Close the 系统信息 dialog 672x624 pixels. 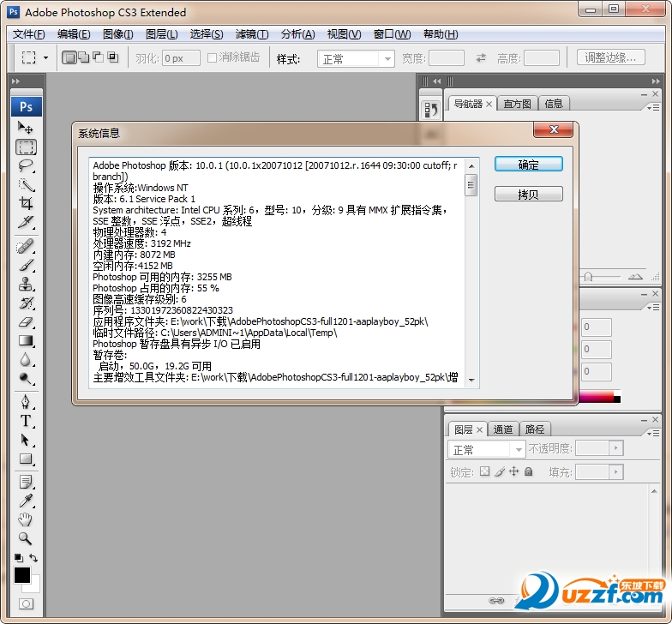[x=554, y=129]
